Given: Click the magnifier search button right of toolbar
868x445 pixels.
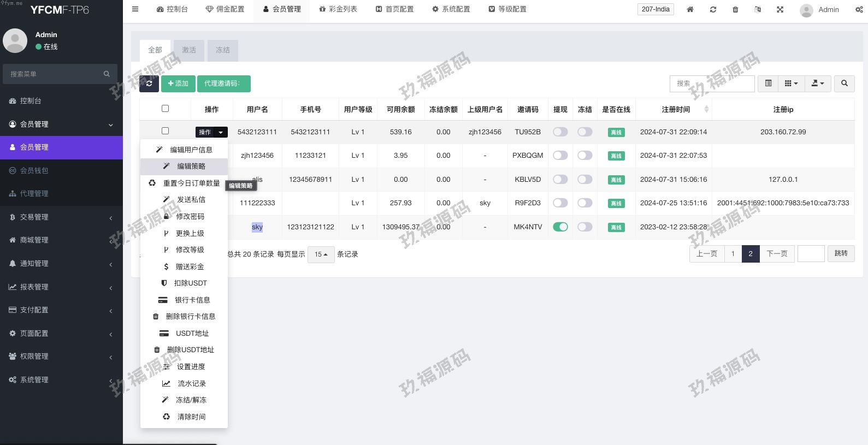Looking at the screenshot, I should (x=845, y=84).
